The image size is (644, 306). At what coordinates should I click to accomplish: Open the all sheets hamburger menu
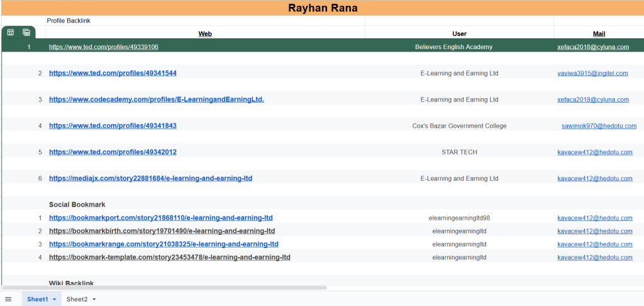pyautogui.click(x=8, y=299)
